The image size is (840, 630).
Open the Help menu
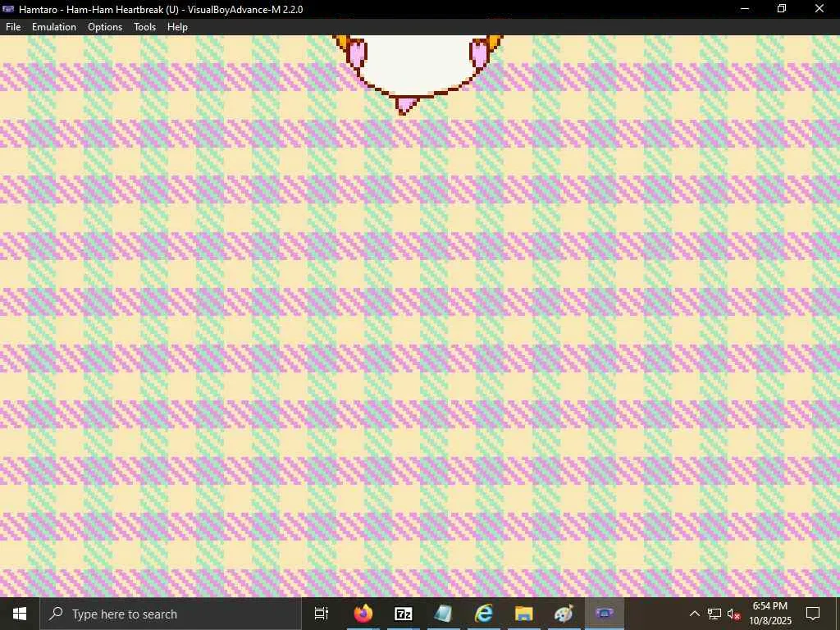(x=177, y=27)
